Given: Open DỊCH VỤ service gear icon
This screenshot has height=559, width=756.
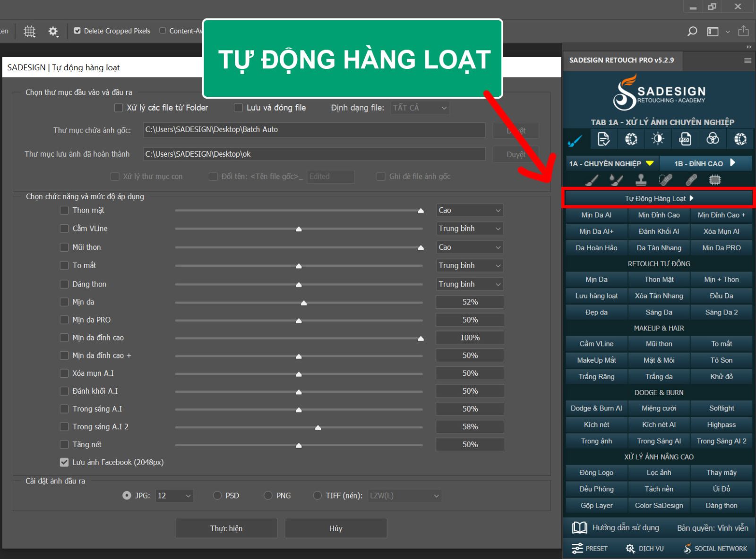Looking at the screenshot, I should [x=630, y=548].
